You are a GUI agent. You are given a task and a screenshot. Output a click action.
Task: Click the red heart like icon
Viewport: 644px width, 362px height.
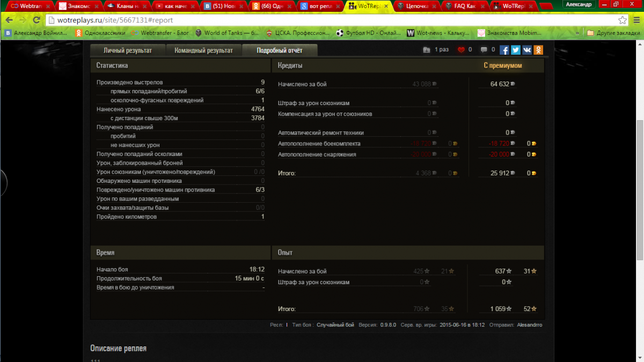[x=460, y=50]
